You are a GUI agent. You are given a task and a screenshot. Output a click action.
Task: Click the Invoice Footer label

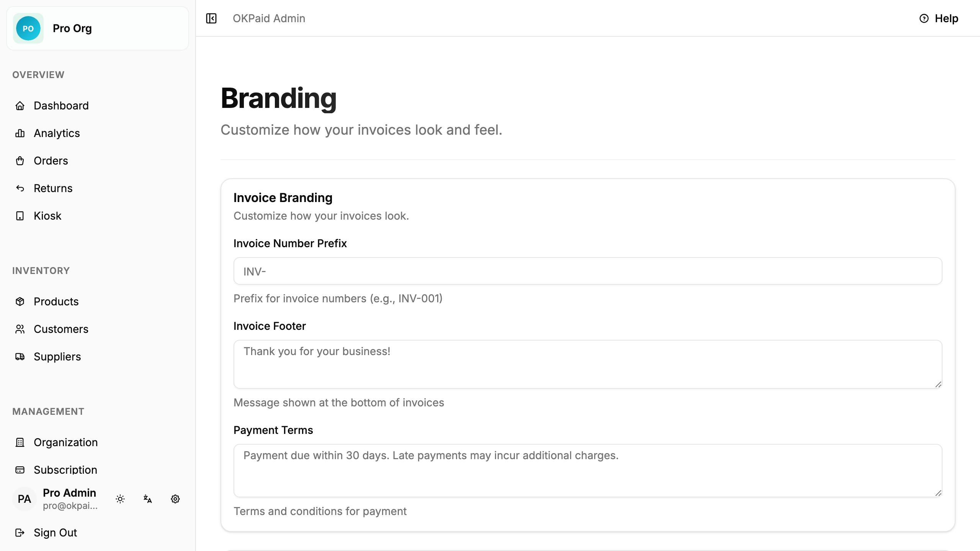pos(269,326)
